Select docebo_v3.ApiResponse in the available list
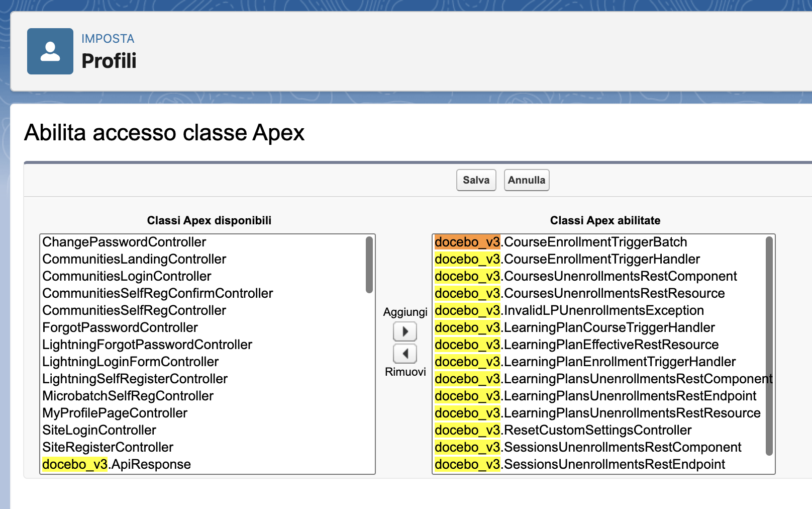 (117, 464)
